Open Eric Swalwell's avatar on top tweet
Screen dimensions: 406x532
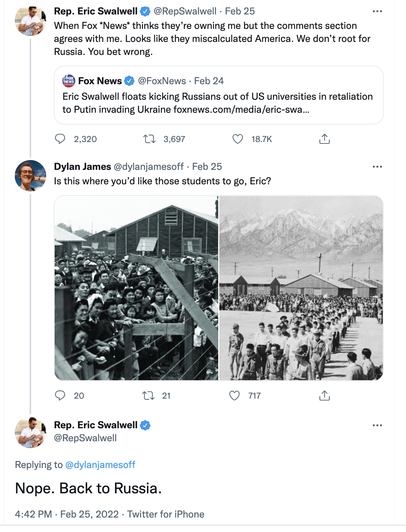30,21
